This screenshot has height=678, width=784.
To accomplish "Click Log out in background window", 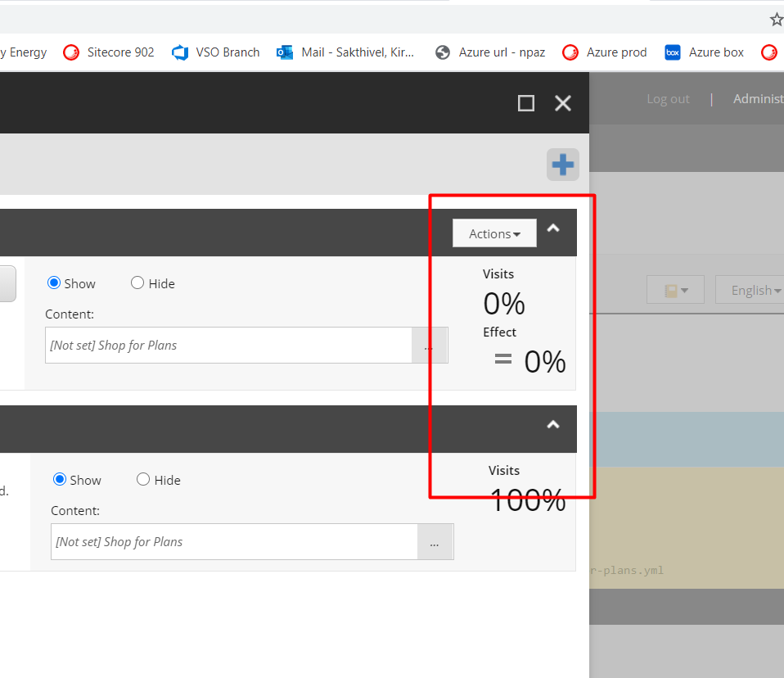I will click(668, 99).
